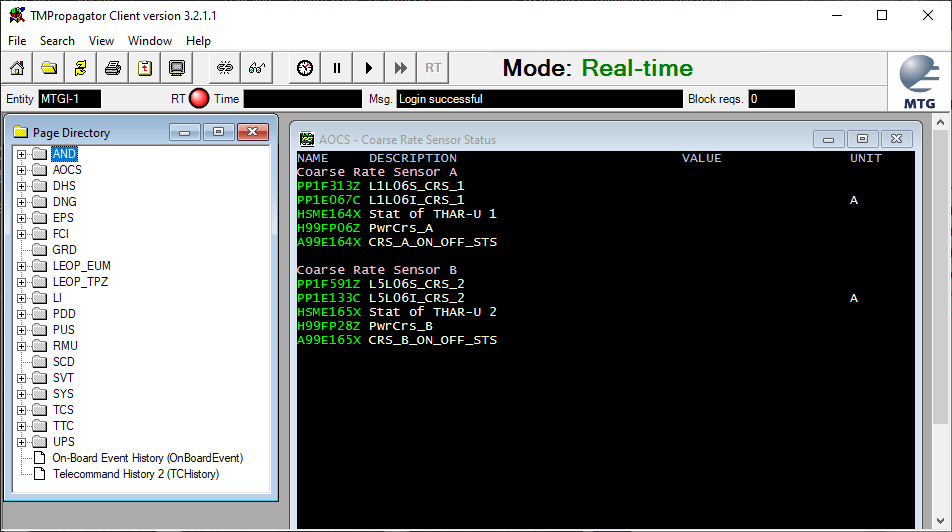
Task: Open the Window menu
Action: click(150, 41)
